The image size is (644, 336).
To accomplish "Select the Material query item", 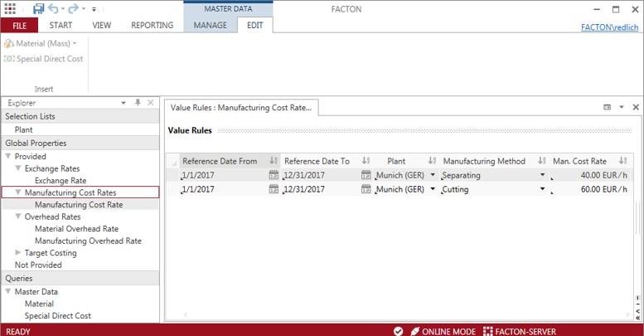I will [x=39, y=304].
